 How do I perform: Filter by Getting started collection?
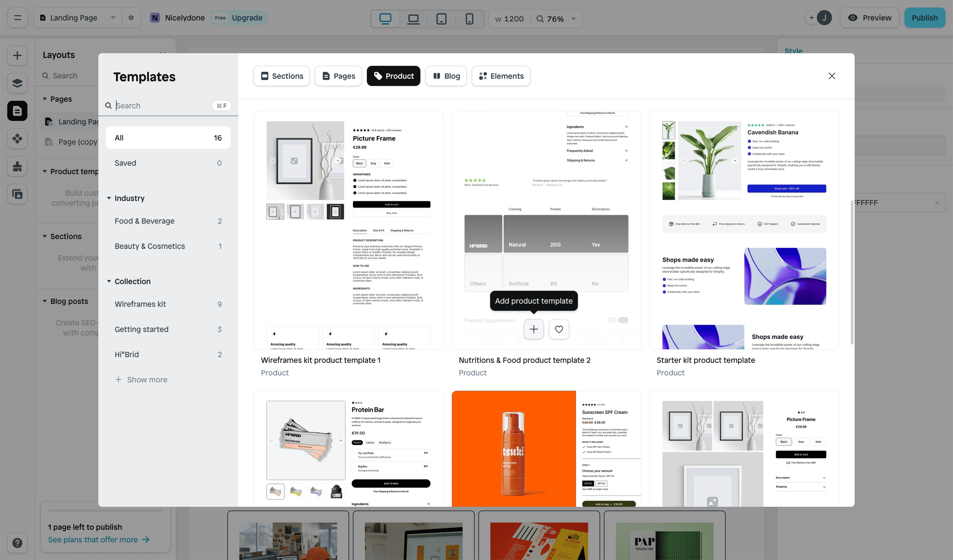click(168, 329)
